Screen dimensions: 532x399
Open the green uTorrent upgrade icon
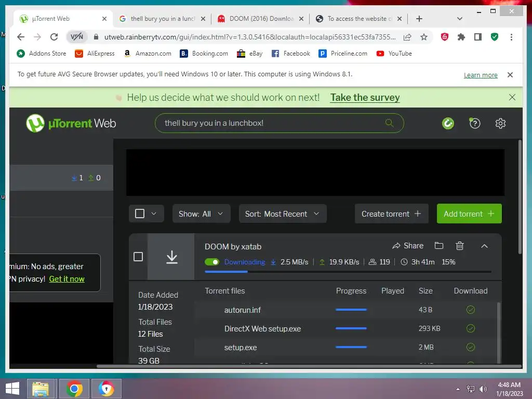[x=448, y=123]
